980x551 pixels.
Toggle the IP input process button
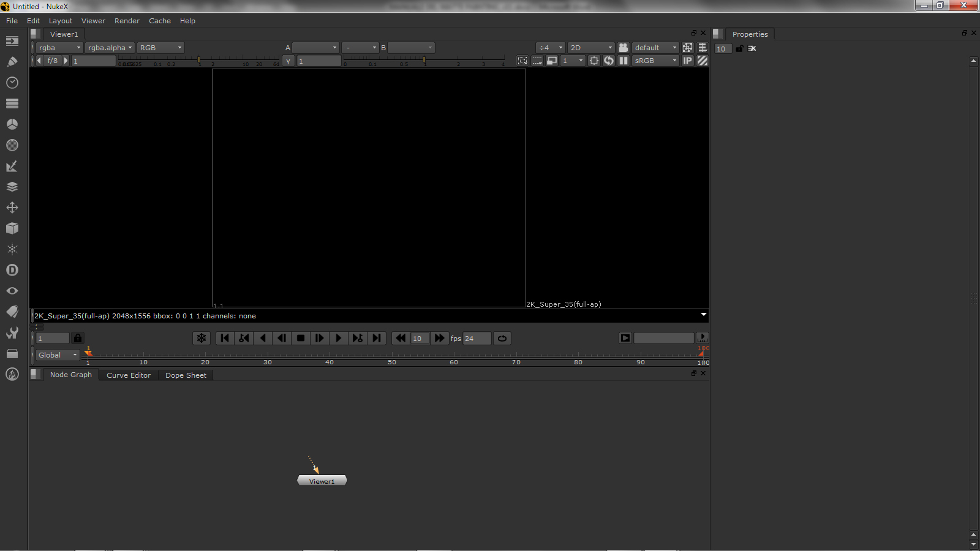pyautogui.click(x=688, y=61)
